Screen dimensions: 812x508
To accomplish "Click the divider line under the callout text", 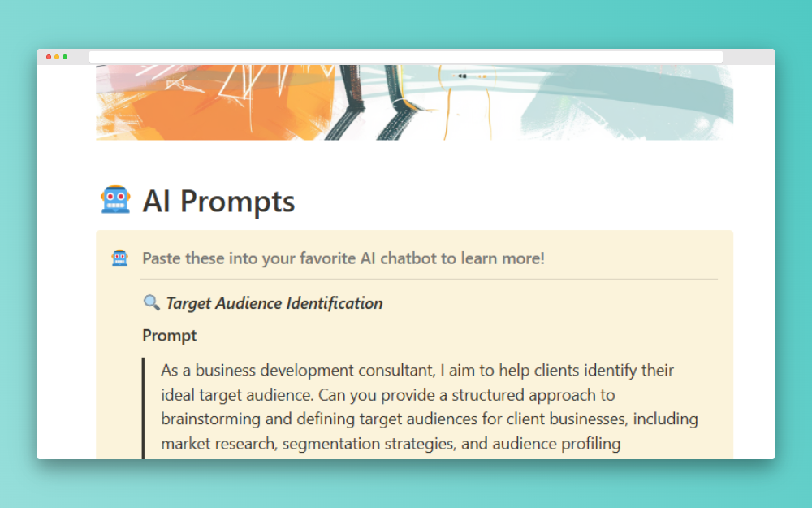I will tap(429, 279).
